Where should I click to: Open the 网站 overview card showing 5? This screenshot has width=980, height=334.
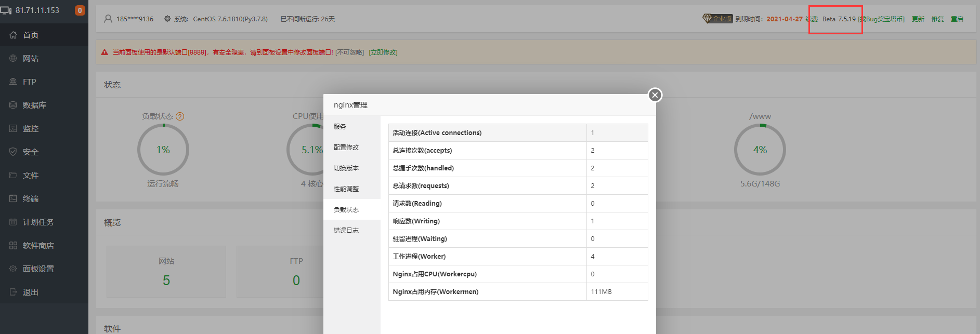coord(166,272)
